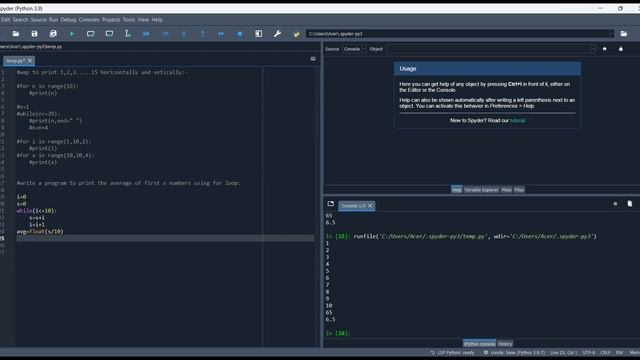Open the Search menu
Image resolution: width=640 pixels, height=360 pixels.
pos(20,20)
